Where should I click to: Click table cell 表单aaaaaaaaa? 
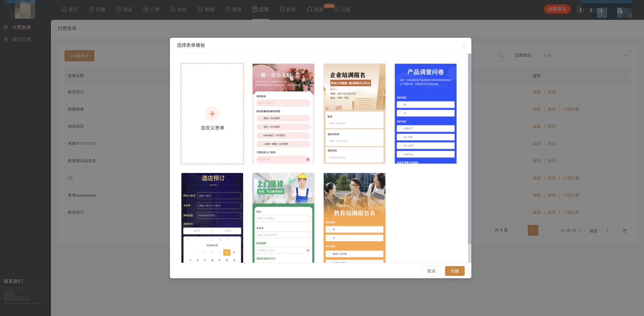point(82,195)
